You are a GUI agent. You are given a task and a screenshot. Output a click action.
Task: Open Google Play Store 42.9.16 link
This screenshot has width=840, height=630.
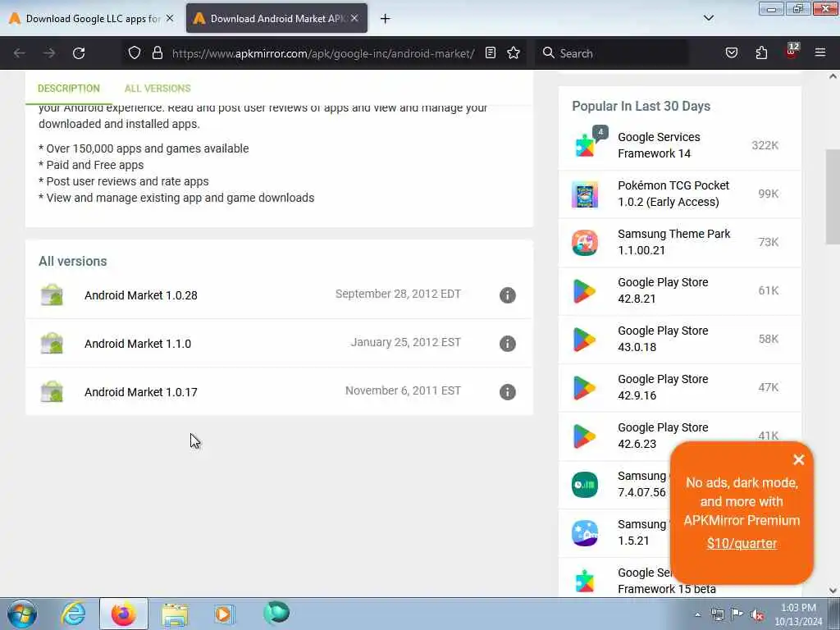(663, 387)
